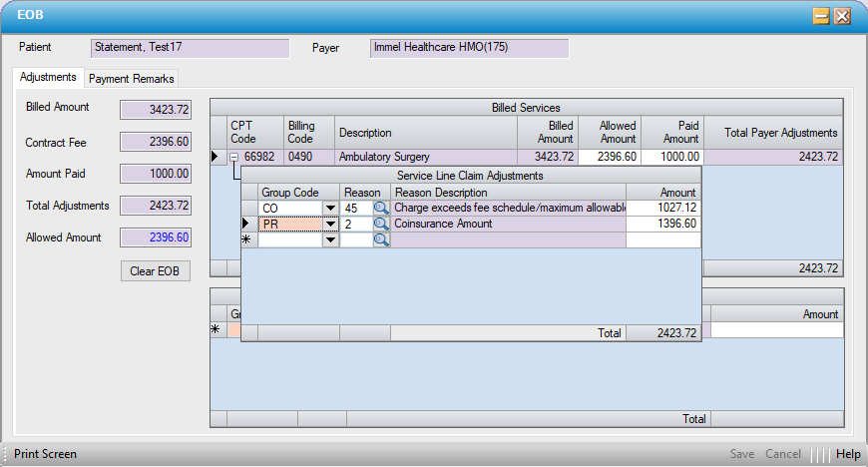Open the blank group code dropdown
Viewport: 868px width, 467px height.
coord(329,240)
